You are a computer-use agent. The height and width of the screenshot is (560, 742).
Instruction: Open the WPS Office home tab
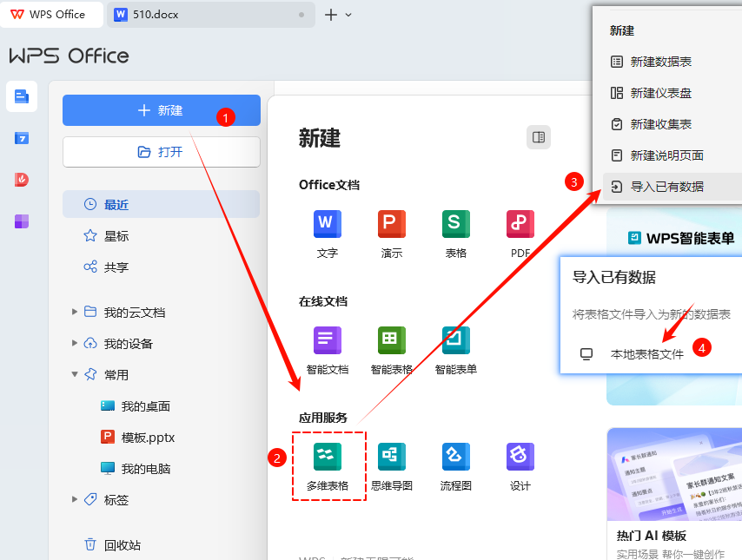(x=51, y=15)
